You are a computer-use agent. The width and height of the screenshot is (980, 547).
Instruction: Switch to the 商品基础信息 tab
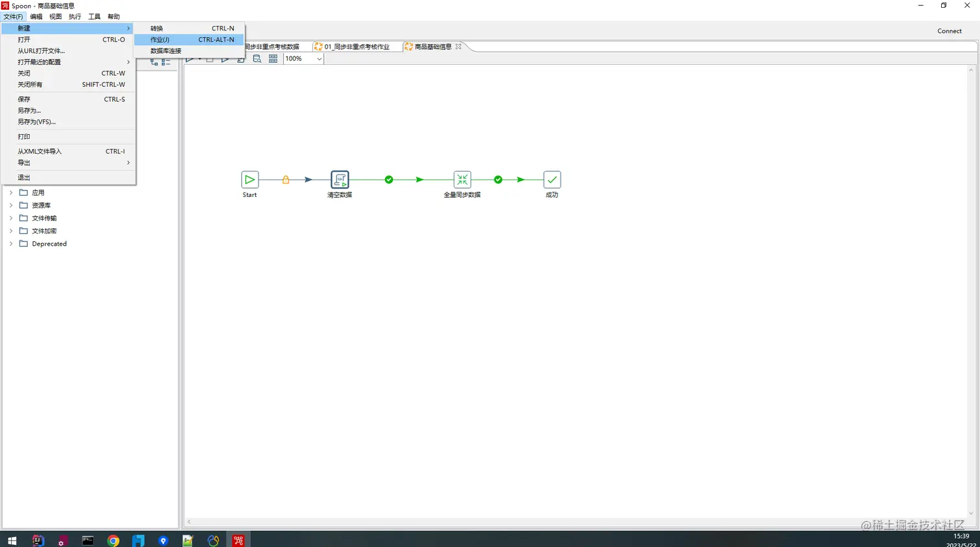coord(433,47)
